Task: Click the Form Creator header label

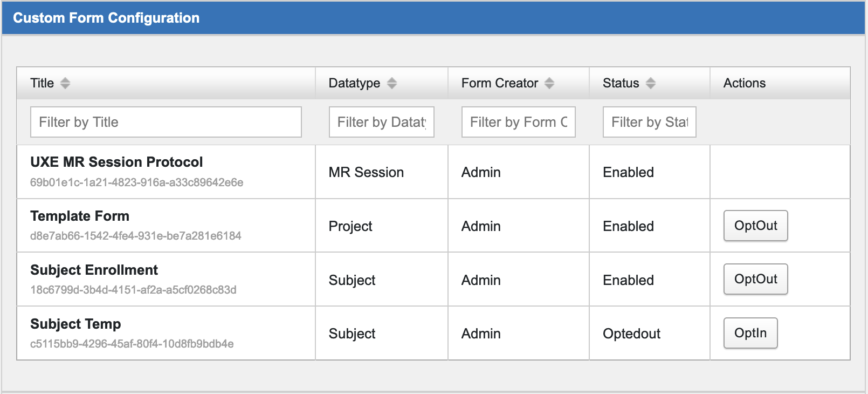Action: pyautogui.click(x=499, y=83)
